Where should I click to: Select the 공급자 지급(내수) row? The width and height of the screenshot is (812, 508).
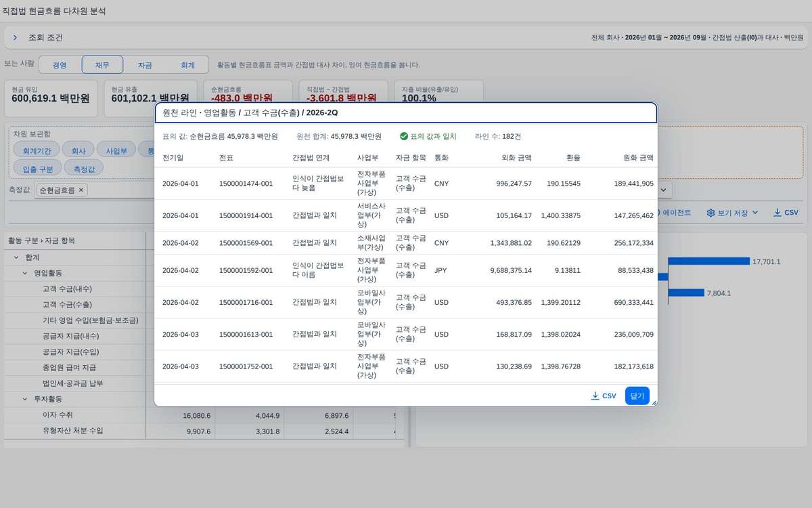click(74, 336)
